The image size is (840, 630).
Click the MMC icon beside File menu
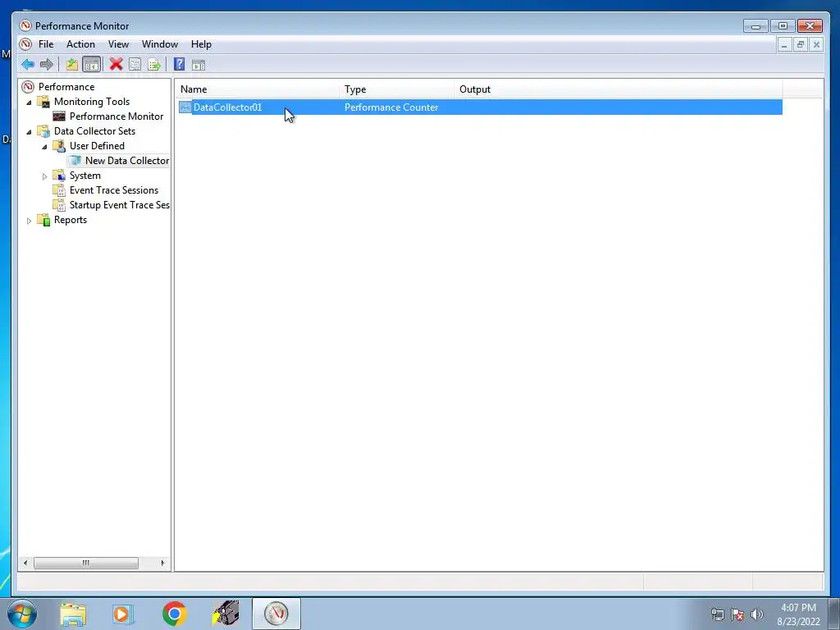click(25, 44)
